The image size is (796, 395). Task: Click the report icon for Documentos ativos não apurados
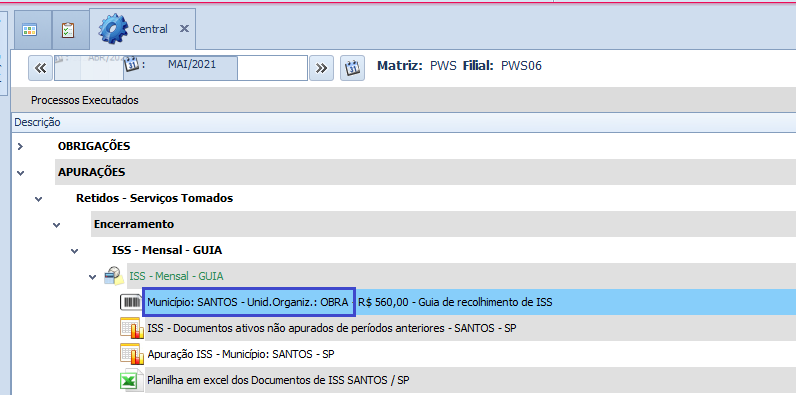(132, 328)
